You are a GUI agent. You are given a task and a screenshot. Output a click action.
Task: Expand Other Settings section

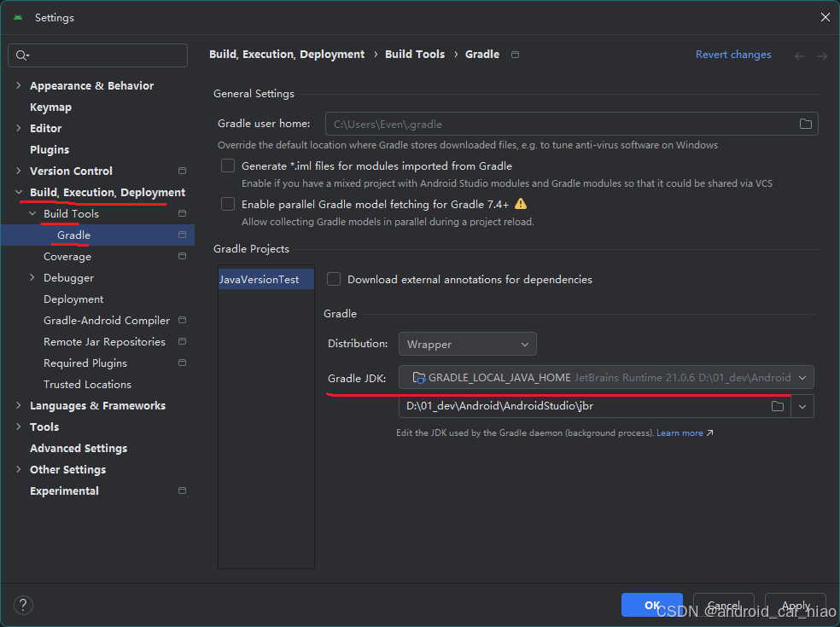[x=19, y=469]
